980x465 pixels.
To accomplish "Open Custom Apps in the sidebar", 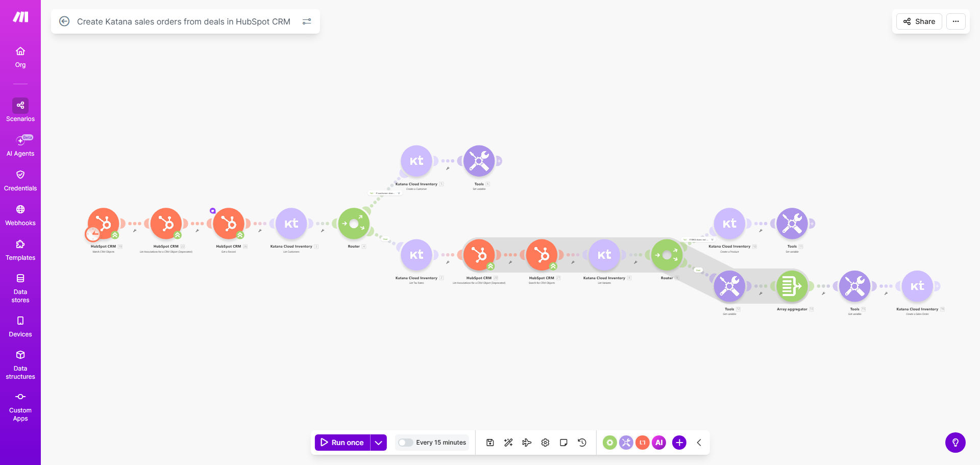I will [x=20, y=407].
